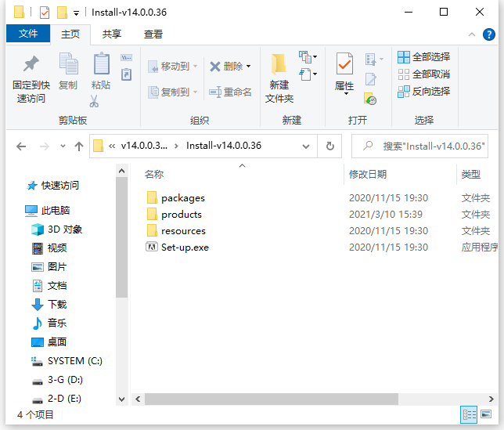Open 3-G (D:) drive
This screenshot has width=504, height=430.
click(x=57, y=380)
